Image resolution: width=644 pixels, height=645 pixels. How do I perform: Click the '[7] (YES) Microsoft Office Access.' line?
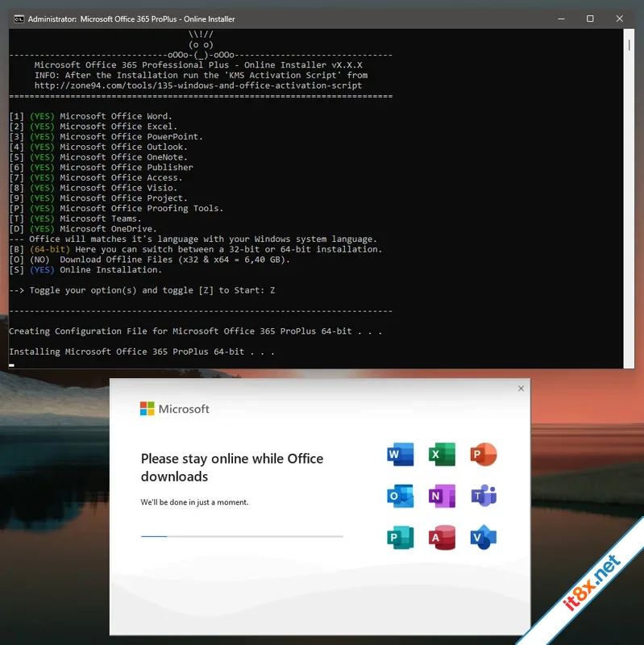click(x=95, y=177)
